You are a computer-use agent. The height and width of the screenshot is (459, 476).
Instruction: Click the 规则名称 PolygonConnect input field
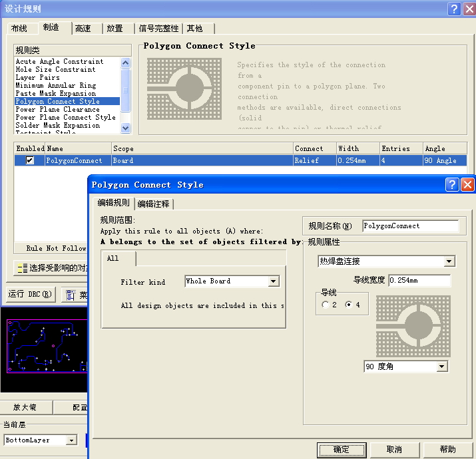[411, 226]
